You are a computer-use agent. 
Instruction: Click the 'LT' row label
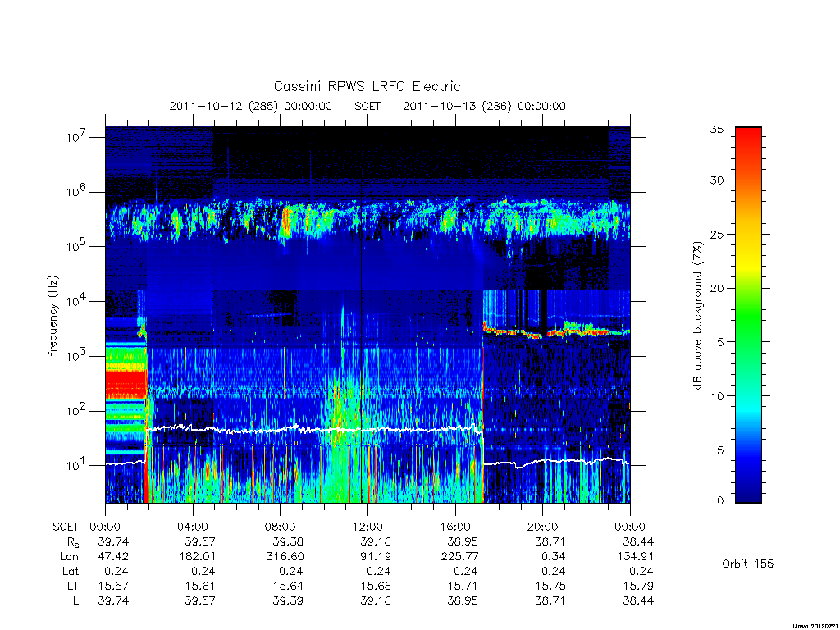(72, 586)
